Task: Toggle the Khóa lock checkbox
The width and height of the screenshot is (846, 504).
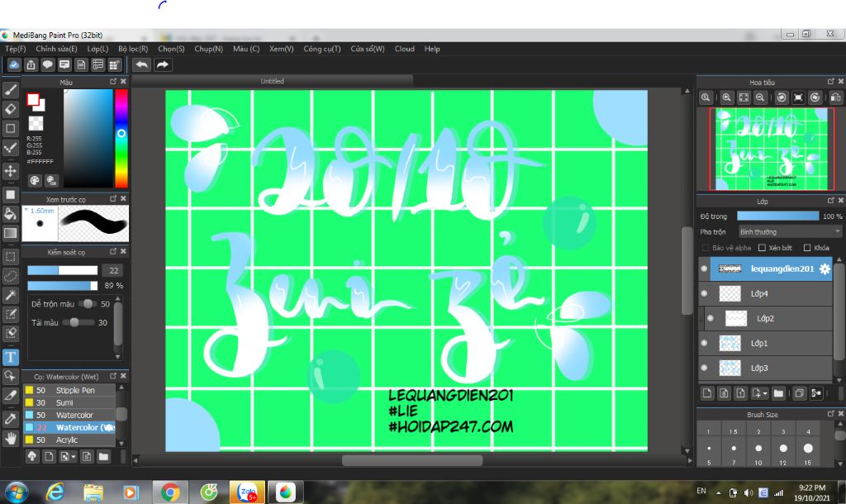Action: [x=807, y=248]
